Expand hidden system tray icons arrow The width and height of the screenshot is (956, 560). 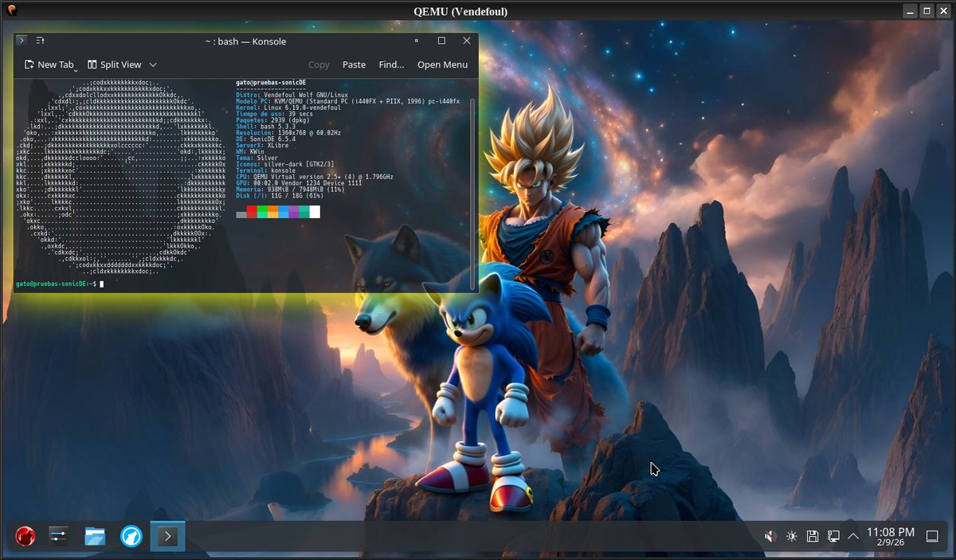853,536
